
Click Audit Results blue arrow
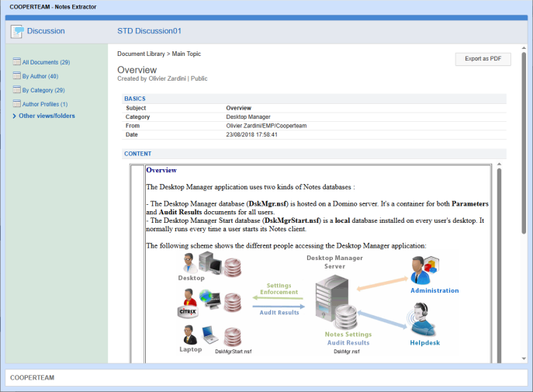click(279, 307)
